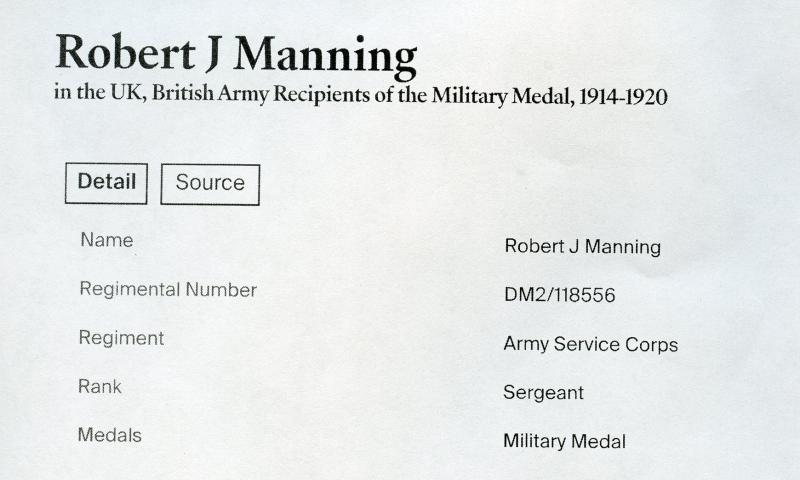The height and width of the screenshot is (480, 800).
Task: Switch to the Detail tab
Action: coord(106,183)
